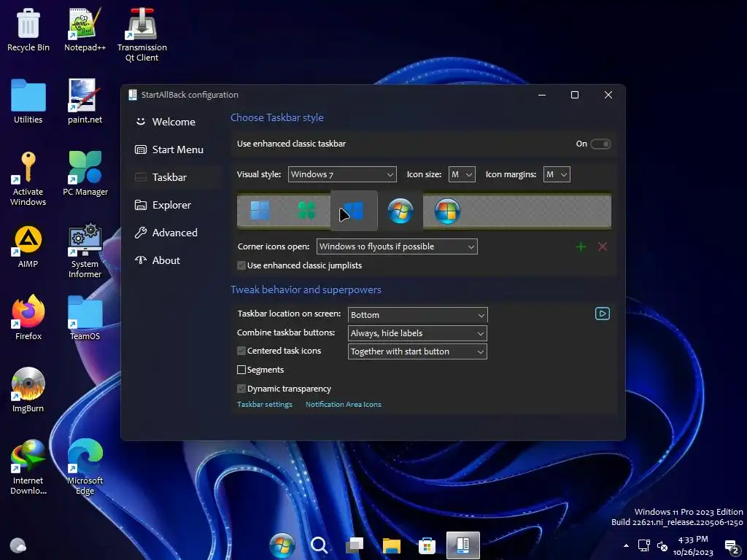Viewport: 747px width, 560px height.
Task: Open paint.net desktop shortcut
Action: pyautogui.click(x=85, y=101)
